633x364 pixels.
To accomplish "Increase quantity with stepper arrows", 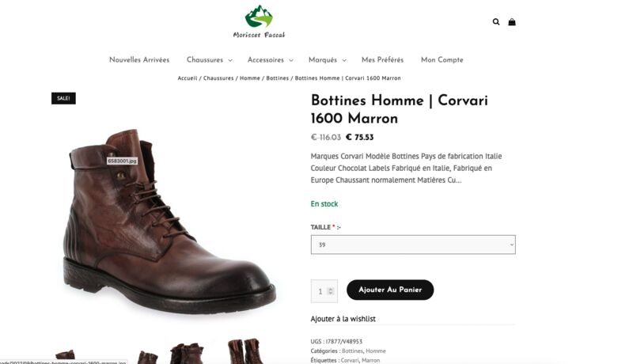I will (x=331, y=289).
